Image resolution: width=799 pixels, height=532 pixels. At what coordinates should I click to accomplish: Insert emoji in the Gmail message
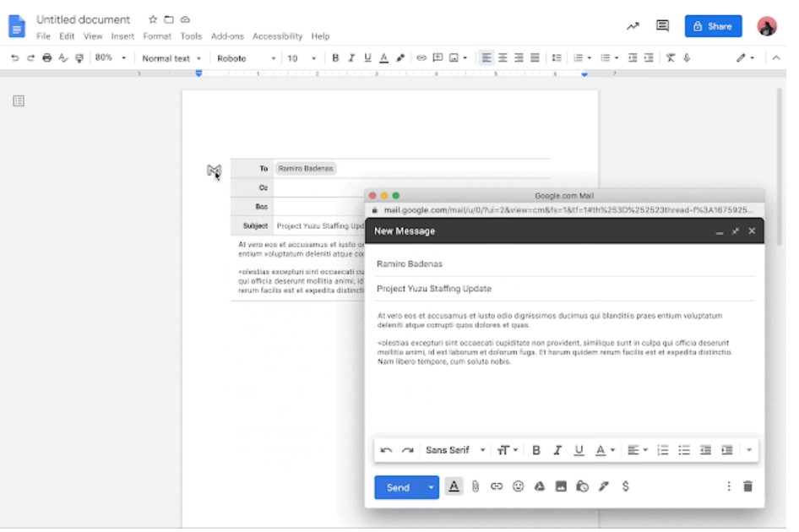pyautogui.click(x=518, y=486)
